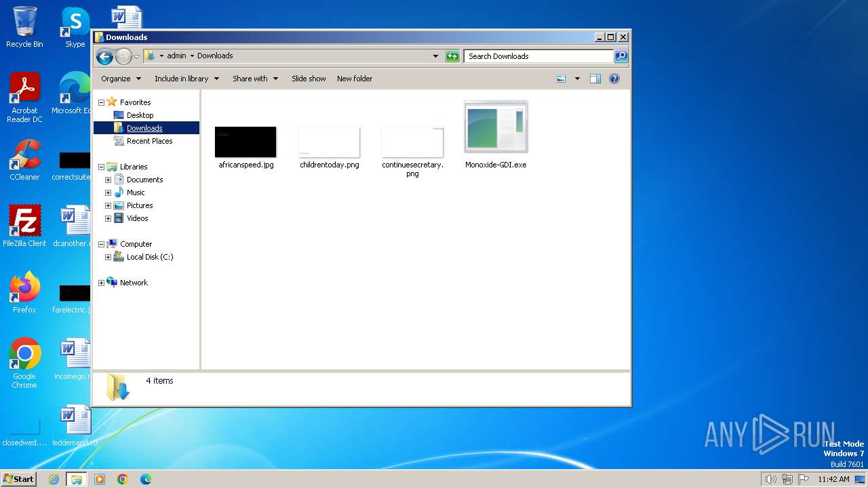Collapse the Libraries tree group
Screen dimensions: 868x488
[102, 167]
